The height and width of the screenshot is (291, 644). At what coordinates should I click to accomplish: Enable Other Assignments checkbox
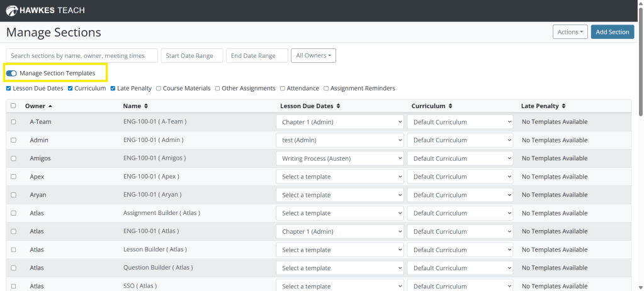coord(218,88)
